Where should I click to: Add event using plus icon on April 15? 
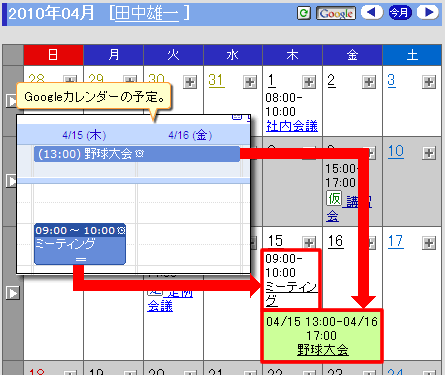pyautogui.click(x=309, y=243)
